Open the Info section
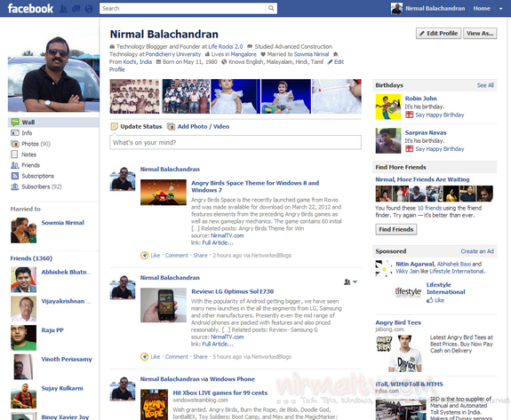 click(x=27, y=133)
